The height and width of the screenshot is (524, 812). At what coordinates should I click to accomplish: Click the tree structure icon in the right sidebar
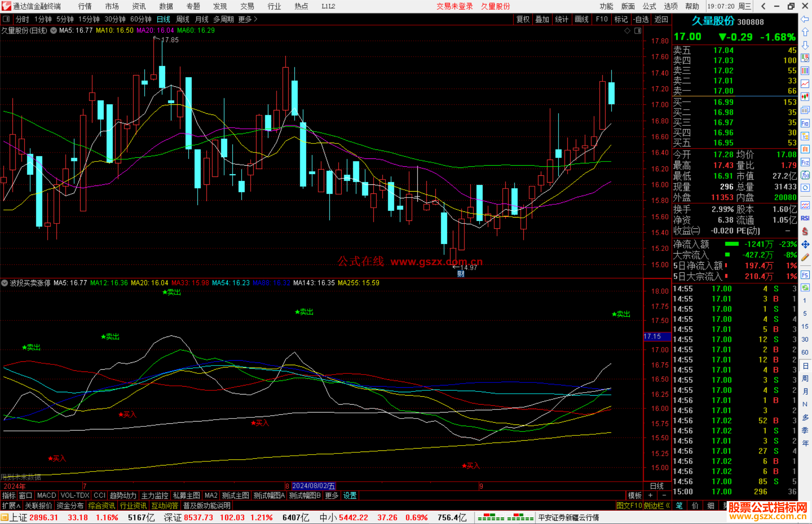(805, 136)
